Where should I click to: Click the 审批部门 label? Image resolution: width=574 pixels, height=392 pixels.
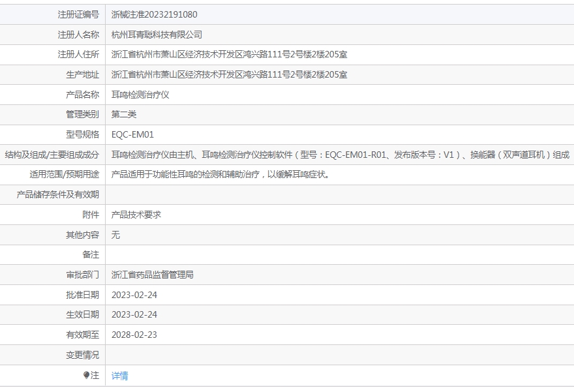coord(82,275)
